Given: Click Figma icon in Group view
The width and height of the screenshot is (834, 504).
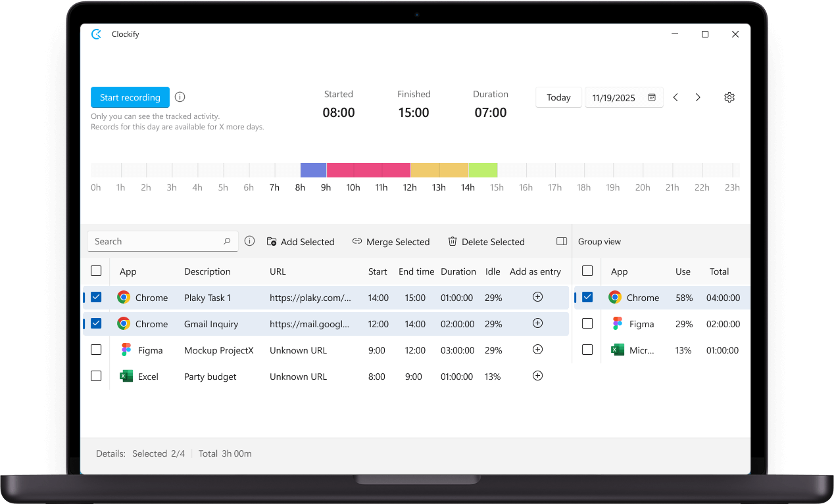Looking at the screenshot, I should pos(617,323).
